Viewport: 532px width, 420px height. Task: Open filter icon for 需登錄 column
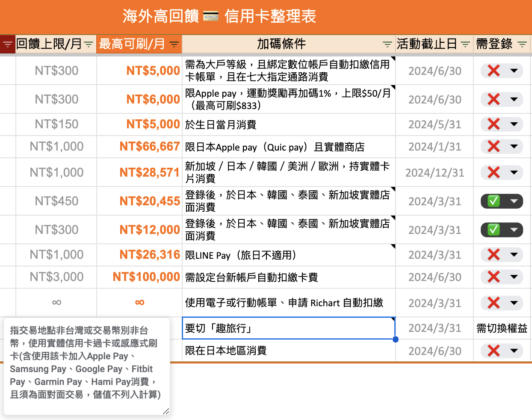[x=522, y=44]
